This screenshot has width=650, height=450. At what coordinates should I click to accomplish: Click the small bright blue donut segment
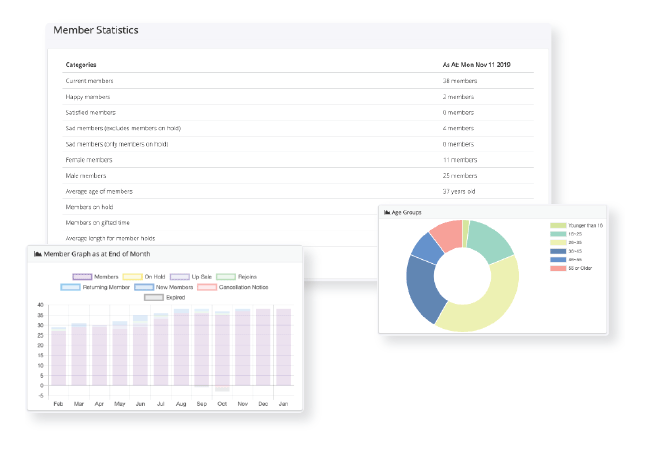pos(428,249)
